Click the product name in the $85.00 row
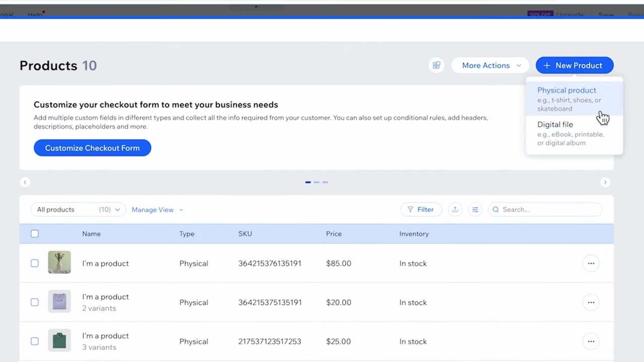 (106, 263)
